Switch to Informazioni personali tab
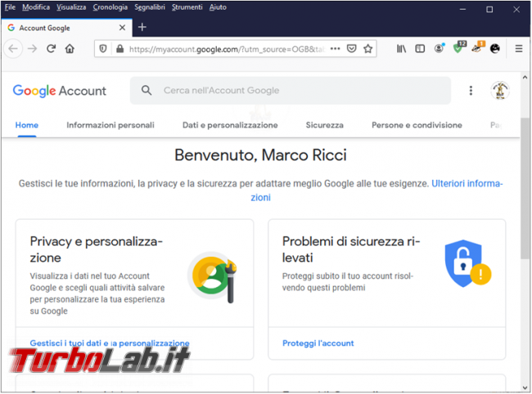532x394 pixels. [x=110, y=125]
